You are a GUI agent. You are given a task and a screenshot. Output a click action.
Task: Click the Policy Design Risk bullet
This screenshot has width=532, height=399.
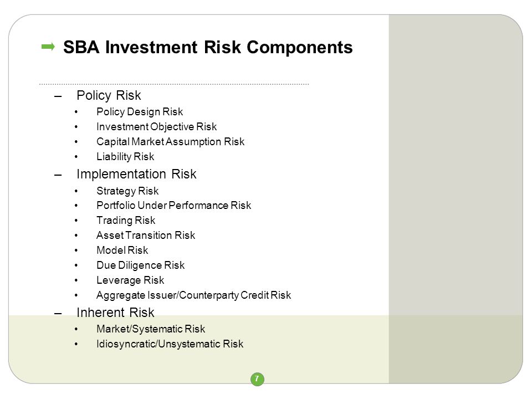point(140,111)
